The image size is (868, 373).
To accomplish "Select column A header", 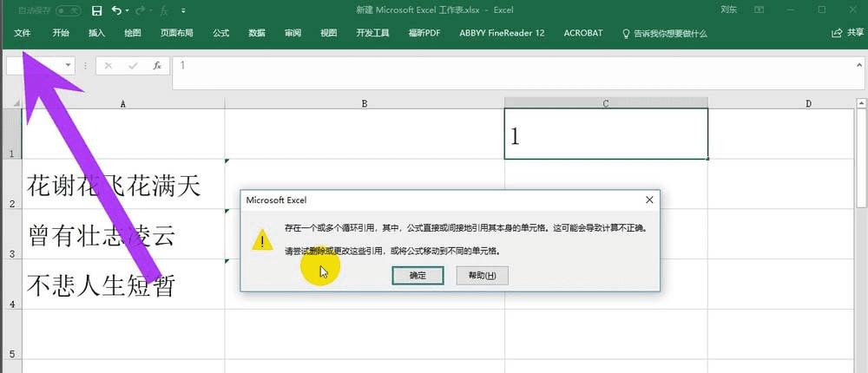I will 123,103.
